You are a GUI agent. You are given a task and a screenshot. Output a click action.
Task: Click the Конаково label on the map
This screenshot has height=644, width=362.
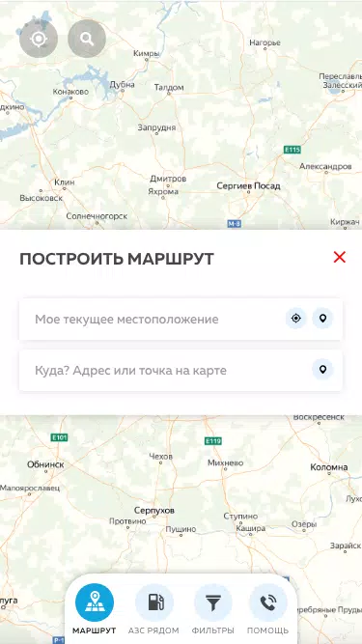pos(70,92)
